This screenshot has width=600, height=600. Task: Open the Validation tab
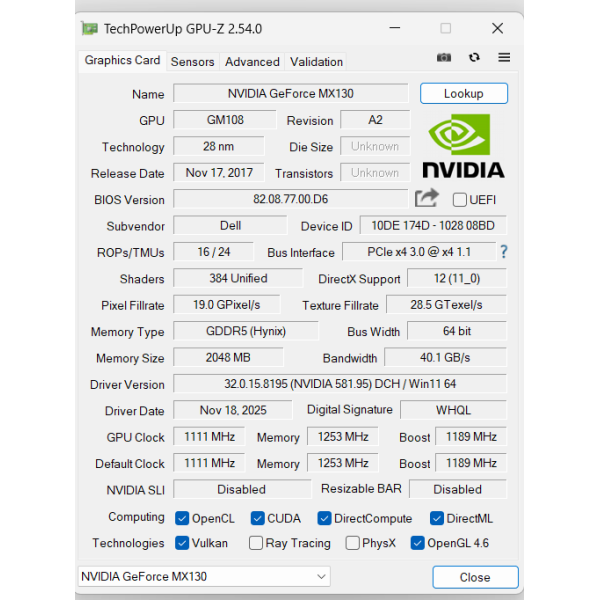coord(316,62)
